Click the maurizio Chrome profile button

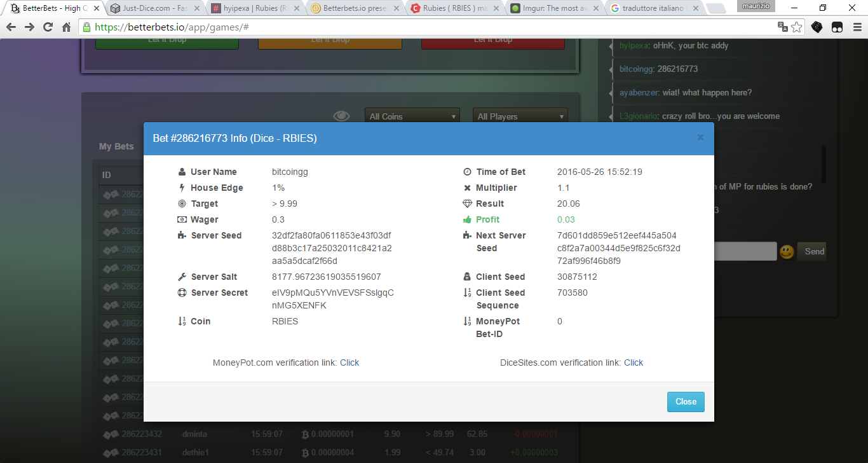(755, 5)
